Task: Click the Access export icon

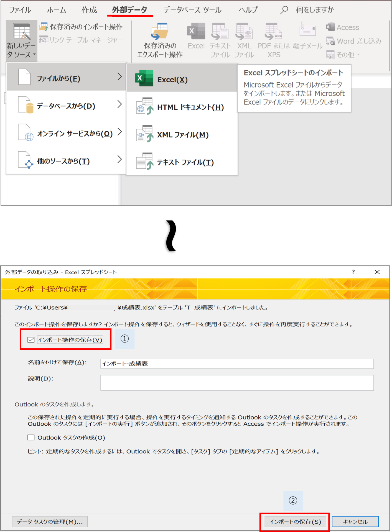Action: pos(330,27)
